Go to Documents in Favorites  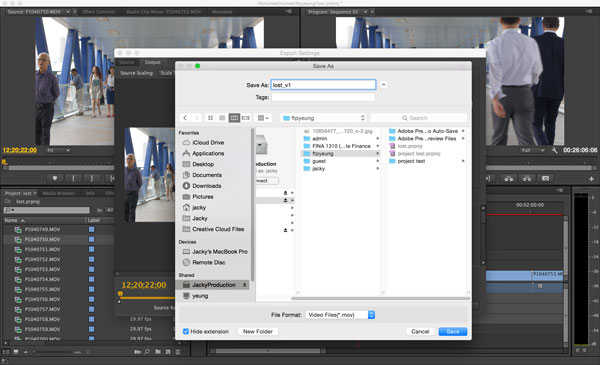click(202, 175)
